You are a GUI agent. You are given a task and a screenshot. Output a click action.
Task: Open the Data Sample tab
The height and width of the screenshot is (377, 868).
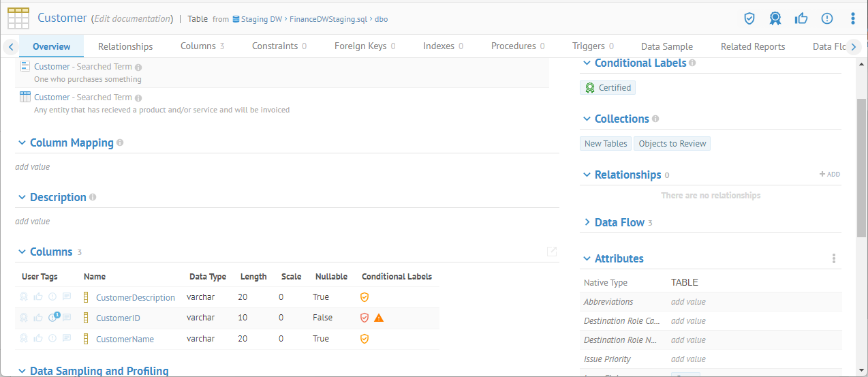(666, 46)
